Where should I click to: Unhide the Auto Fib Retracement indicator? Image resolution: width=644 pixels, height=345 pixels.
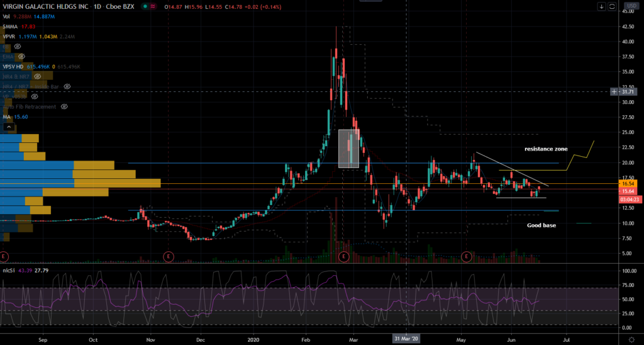click(64, 106)
